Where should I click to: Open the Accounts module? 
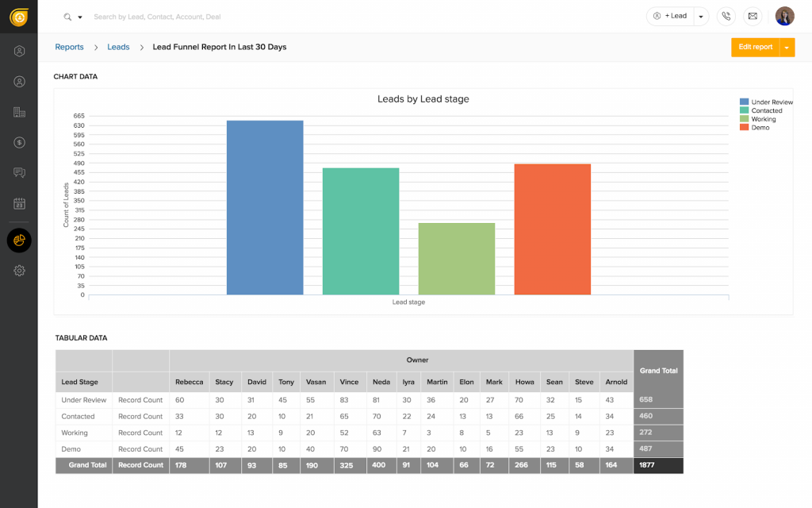(x=18, y=112)
